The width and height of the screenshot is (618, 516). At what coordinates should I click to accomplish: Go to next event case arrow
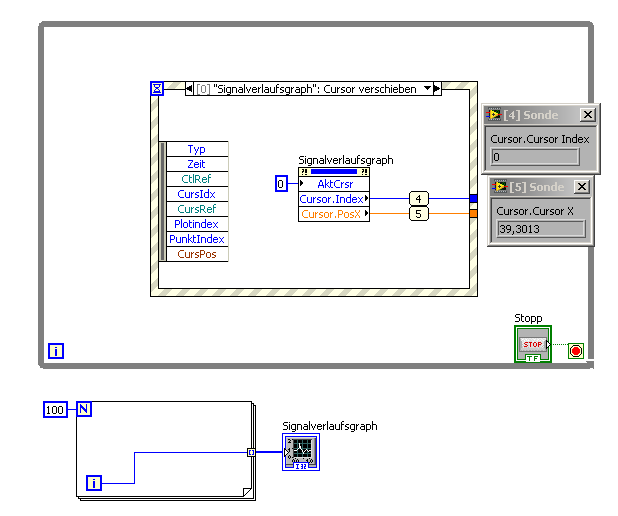437,89
